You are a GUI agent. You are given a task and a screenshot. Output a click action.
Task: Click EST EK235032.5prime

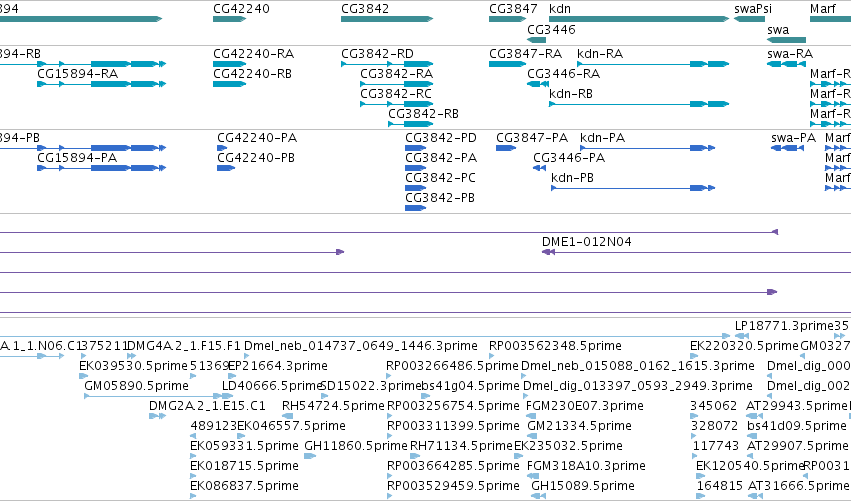click(x=568, y=446)
